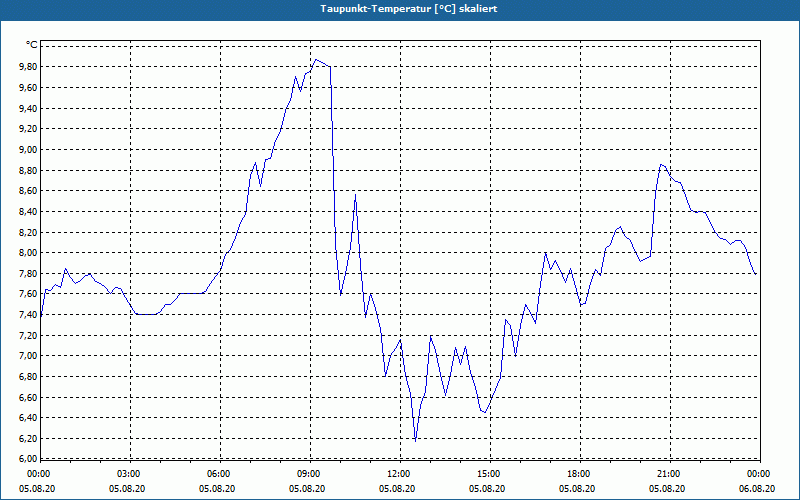This screenshot has height=500, width=800.
Task: Select the '03:00' time label
Action: tap(128, 474)
